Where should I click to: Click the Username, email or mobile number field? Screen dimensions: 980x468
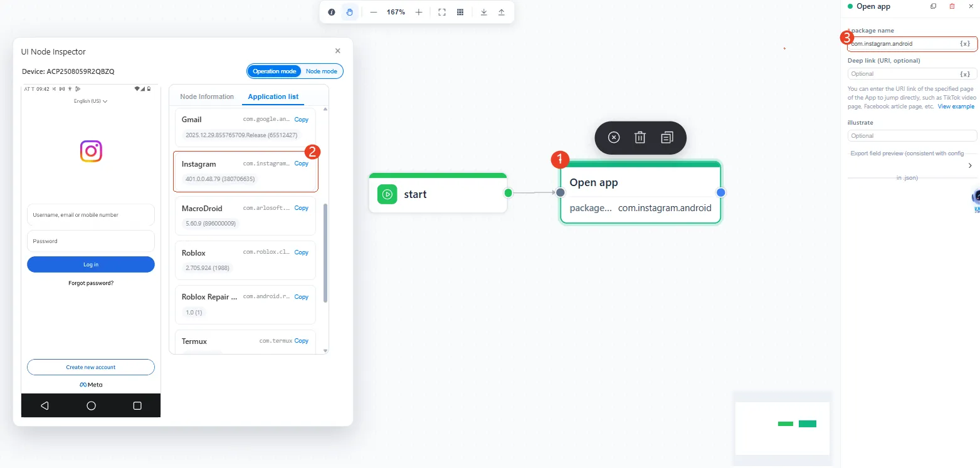coord(91,215)
